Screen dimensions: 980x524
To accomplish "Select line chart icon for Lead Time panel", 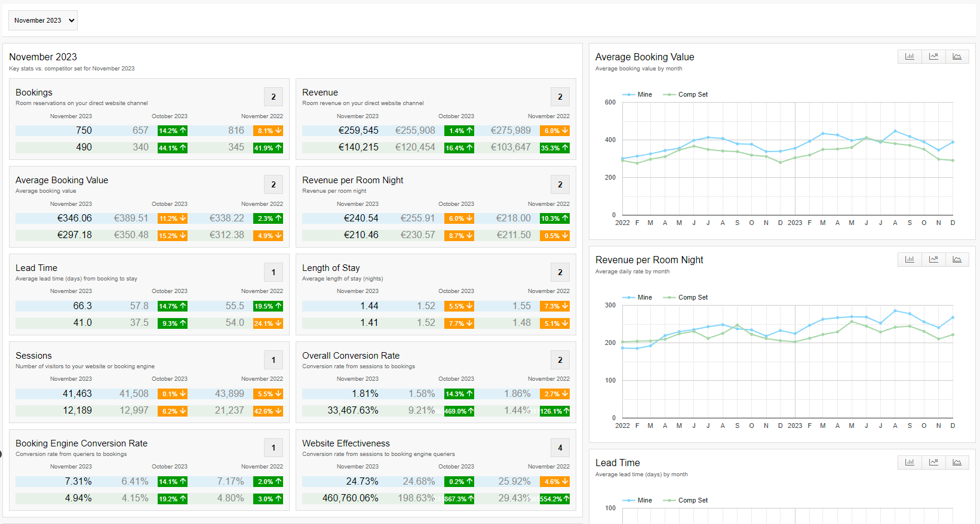I will (x=933, y=463).
